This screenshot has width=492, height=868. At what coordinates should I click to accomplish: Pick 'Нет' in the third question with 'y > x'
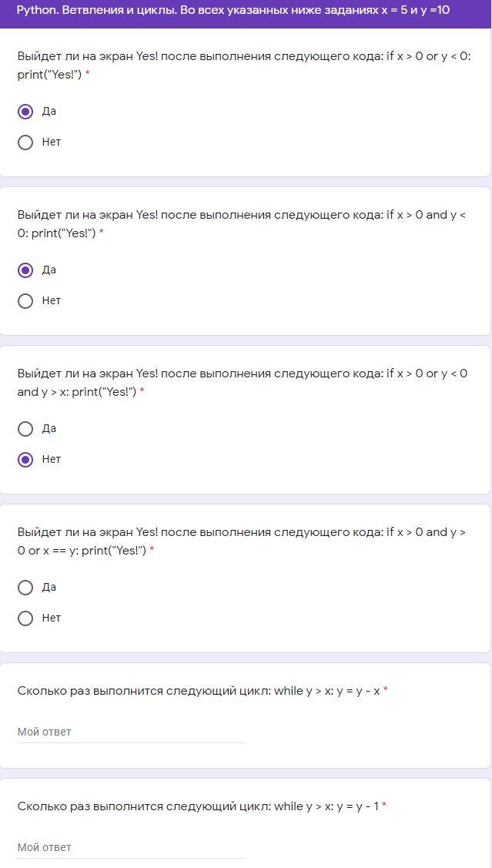click(25, 460)
